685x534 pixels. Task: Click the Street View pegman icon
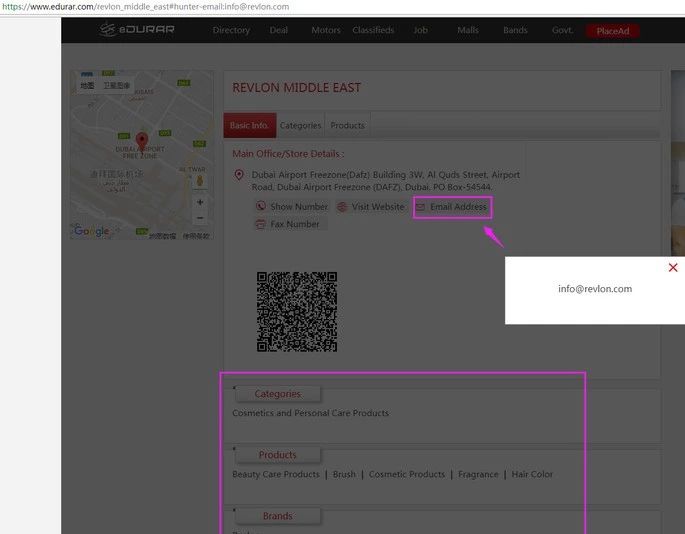tap(200, 180)
